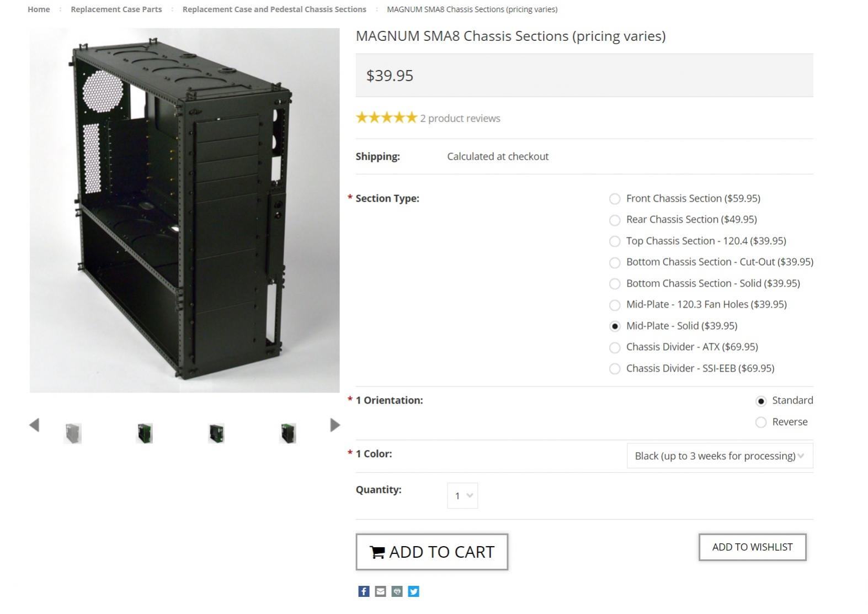Image resolution: width=868 pixels, height=614 pixels.
Task: Click the five-star rating icons
Action: 386,118
